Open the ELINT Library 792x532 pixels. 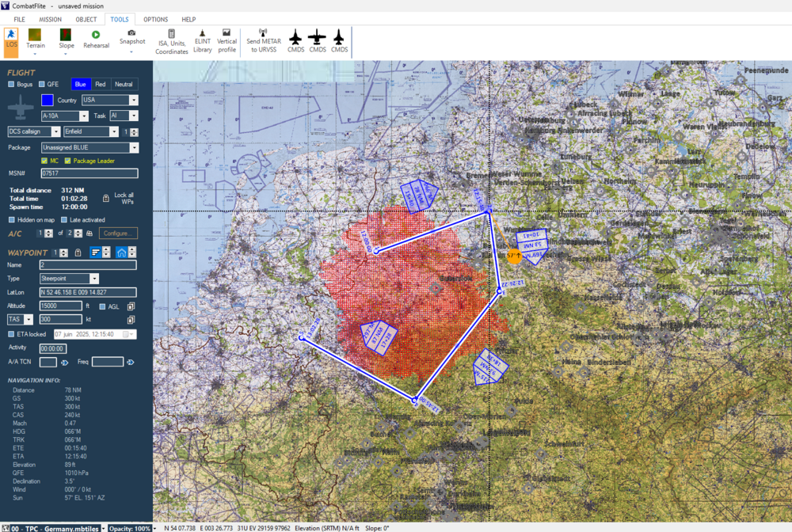pyautogui.click(x=203, y=42)
